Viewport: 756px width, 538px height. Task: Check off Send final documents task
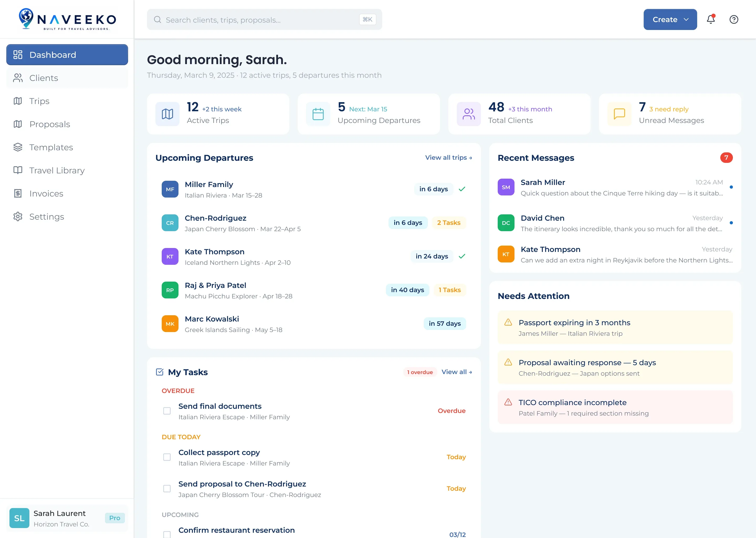(167, 411)
